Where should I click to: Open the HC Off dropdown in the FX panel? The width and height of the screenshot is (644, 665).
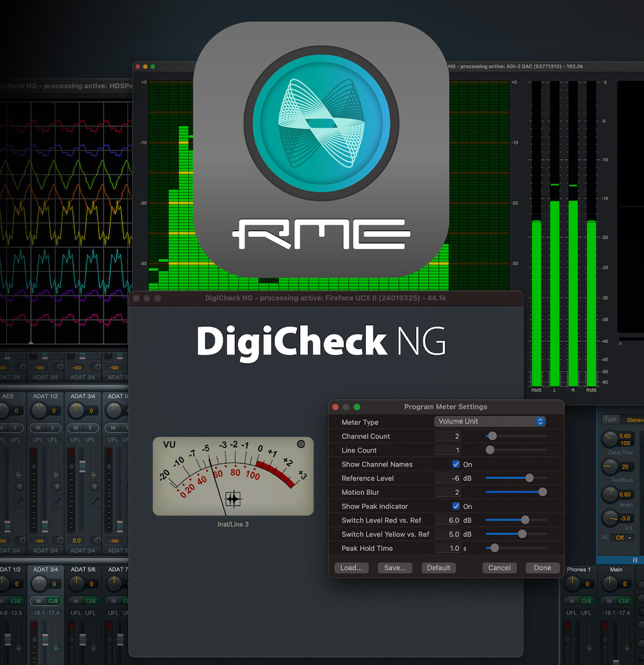(x=622, y=538)
